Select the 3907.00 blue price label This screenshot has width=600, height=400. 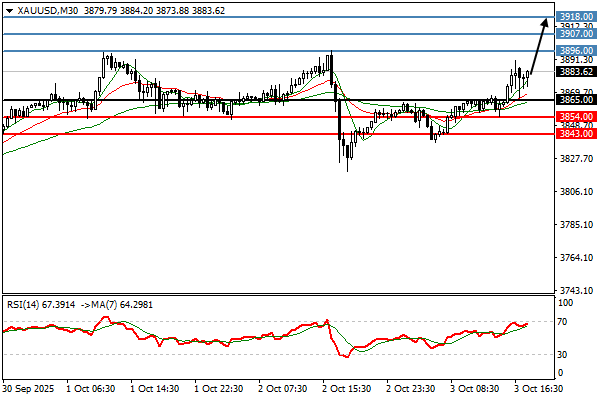pos(577,33)
